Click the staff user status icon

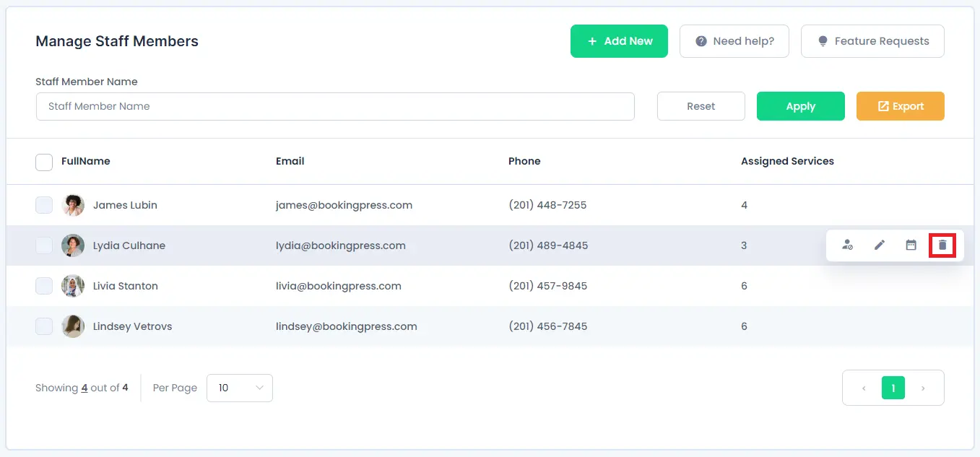848,245
